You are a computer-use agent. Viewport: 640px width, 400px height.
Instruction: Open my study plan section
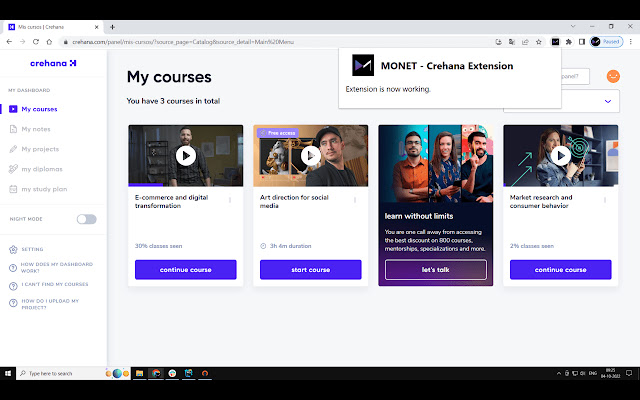[44, 189]
